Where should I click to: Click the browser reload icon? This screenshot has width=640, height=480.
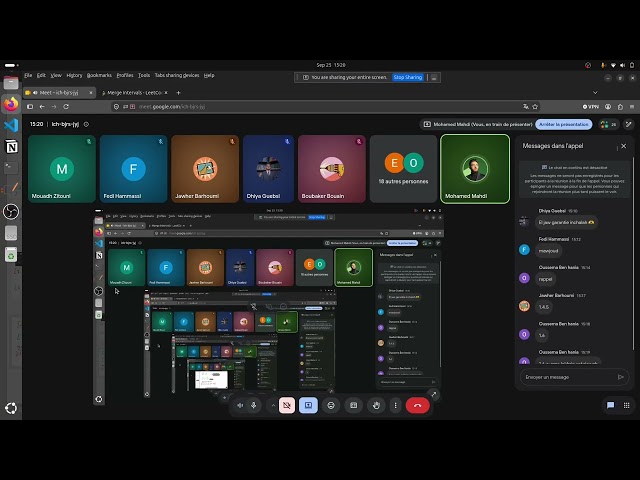[66, 107]
